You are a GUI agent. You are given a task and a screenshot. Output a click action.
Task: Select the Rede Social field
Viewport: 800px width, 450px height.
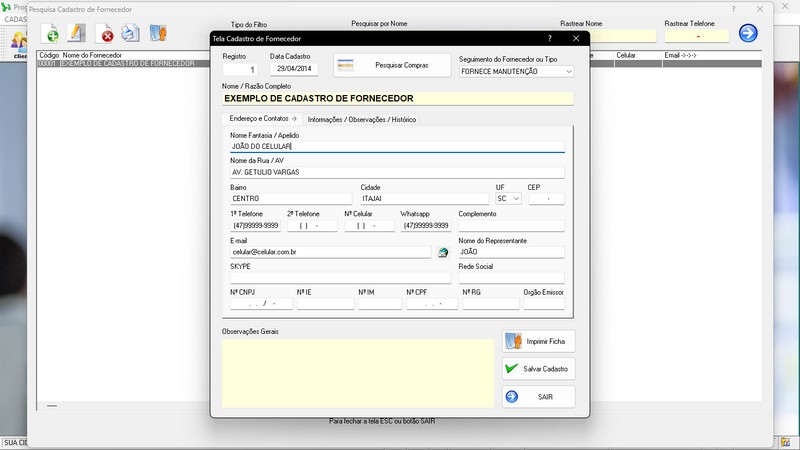(511, 278)
